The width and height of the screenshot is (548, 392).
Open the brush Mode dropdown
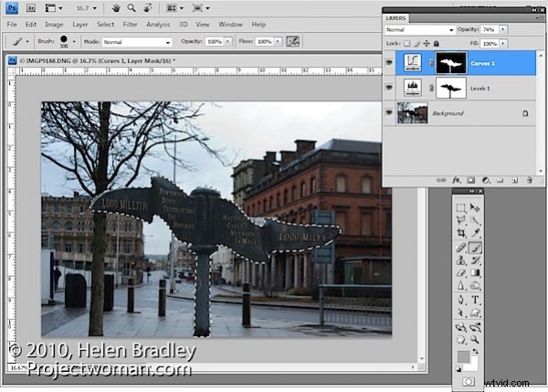pyautogui.click(x=137, y=42)
